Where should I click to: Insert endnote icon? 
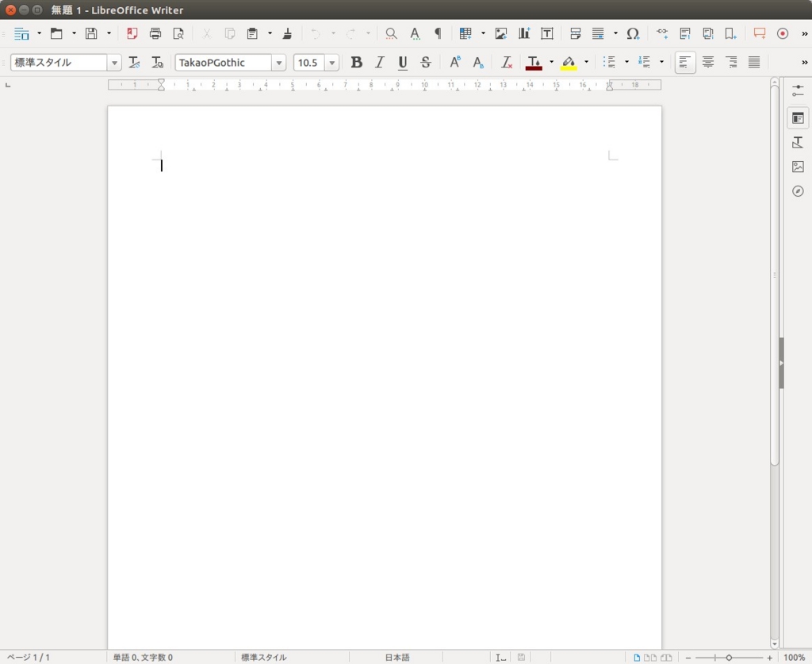[x=708, y=33]
